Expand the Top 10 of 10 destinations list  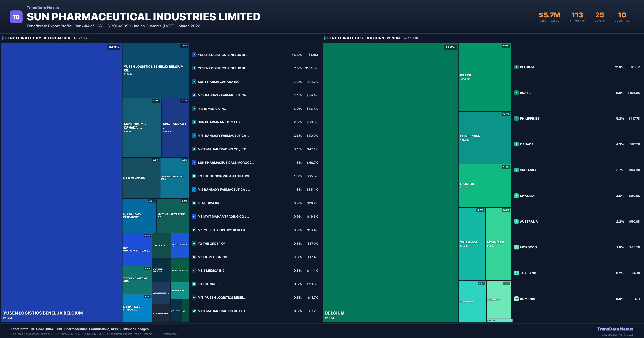[410, 38]
